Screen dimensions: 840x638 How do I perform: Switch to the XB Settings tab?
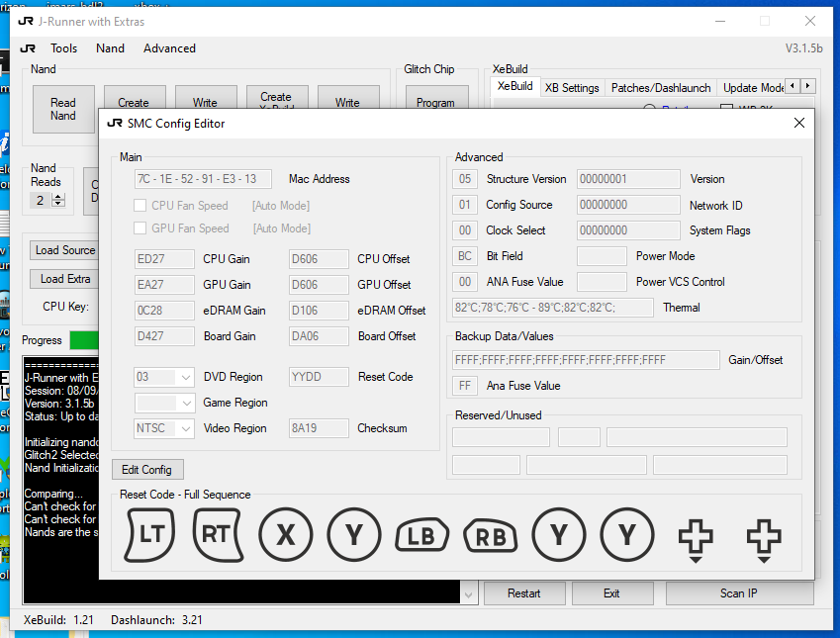coord(572,87)
